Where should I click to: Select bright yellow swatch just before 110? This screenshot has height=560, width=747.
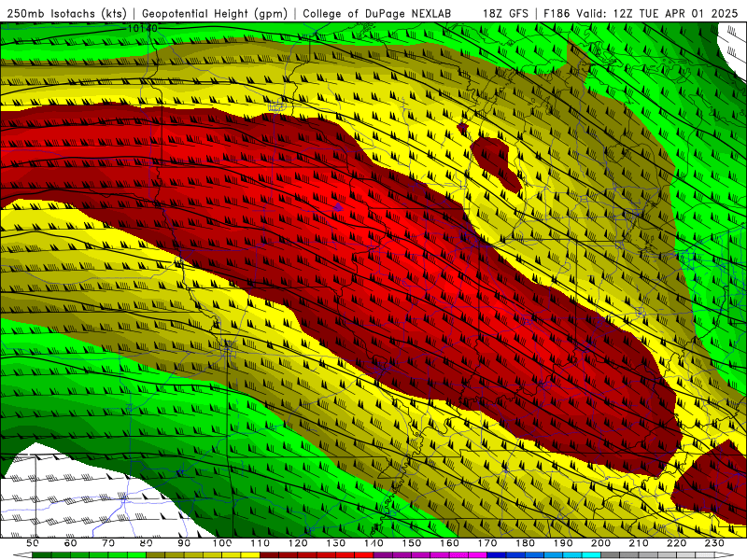click(x=250, y=555)
